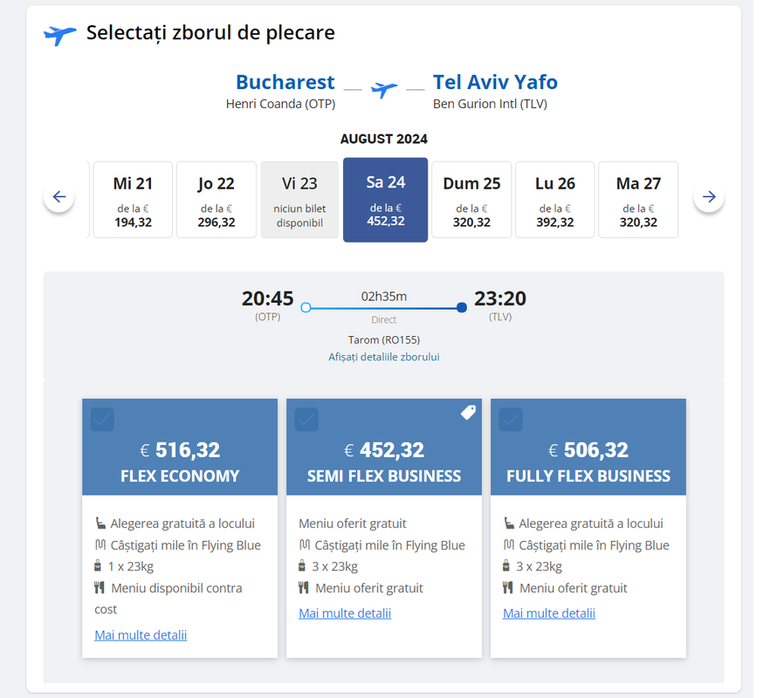Tick the Flex Economy fare checkbox
This screenshot has width=784, height=698.
point(102,420)
